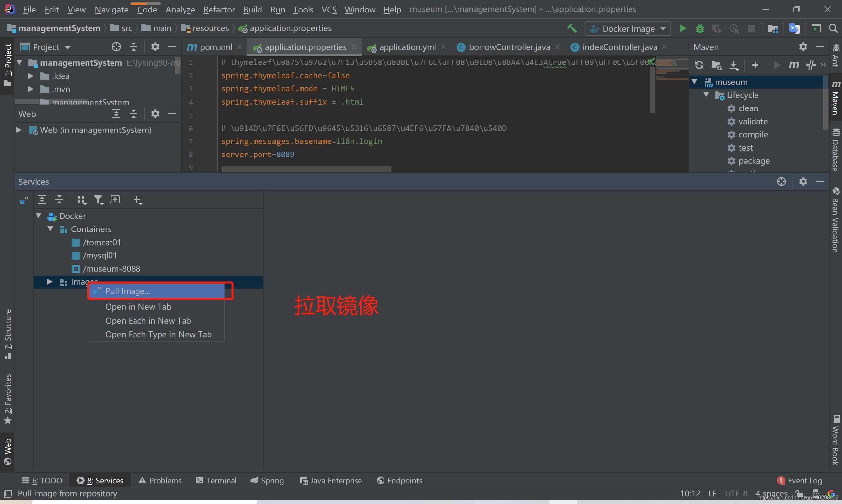Image resolution: width=842 pixels, height=504 pixels.
Task: Click the Maven refresh/reload icon
Action: coord(697,65)
